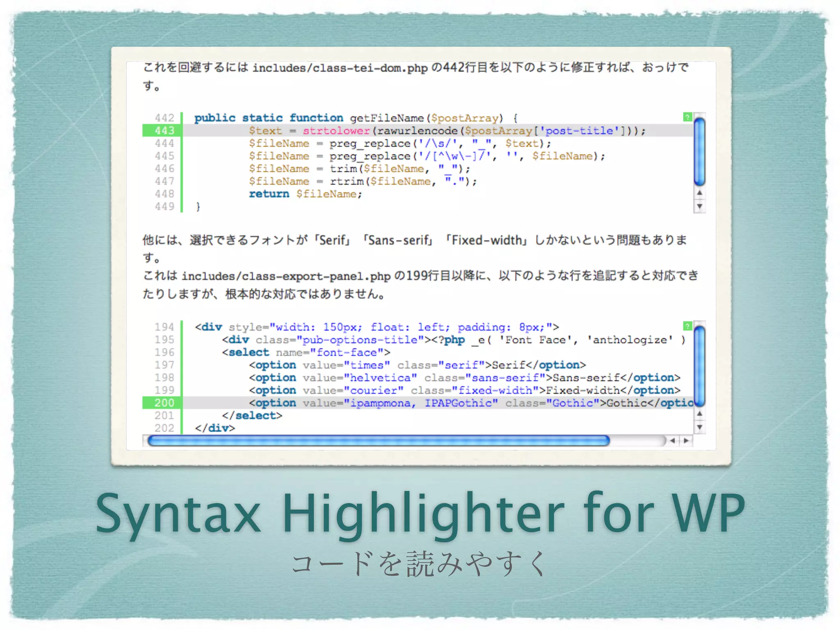Select highlighted line number 443

(164, 130)
